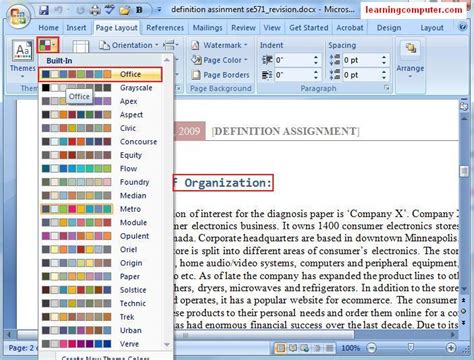Increase the left indent stepper
The height and width of the screenshot is (360, 474).
[316, 57]
